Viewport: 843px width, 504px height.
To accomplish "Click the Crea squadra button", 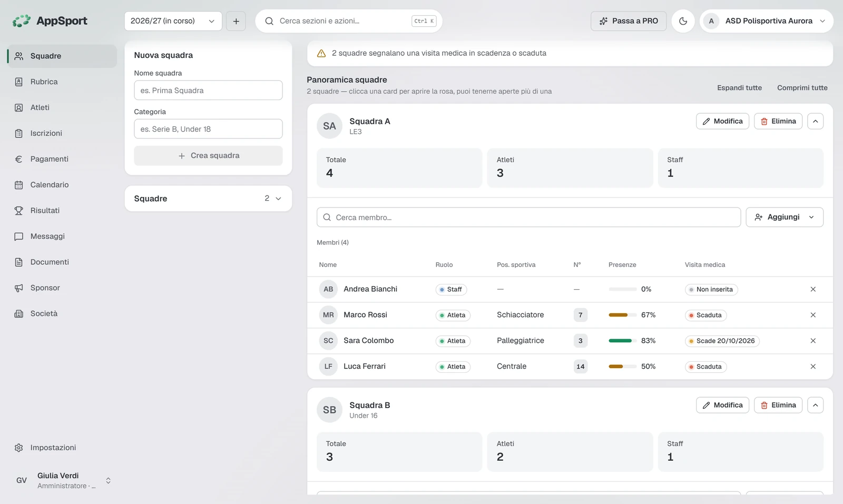I will pyautogui.click(x=208, y=156).
